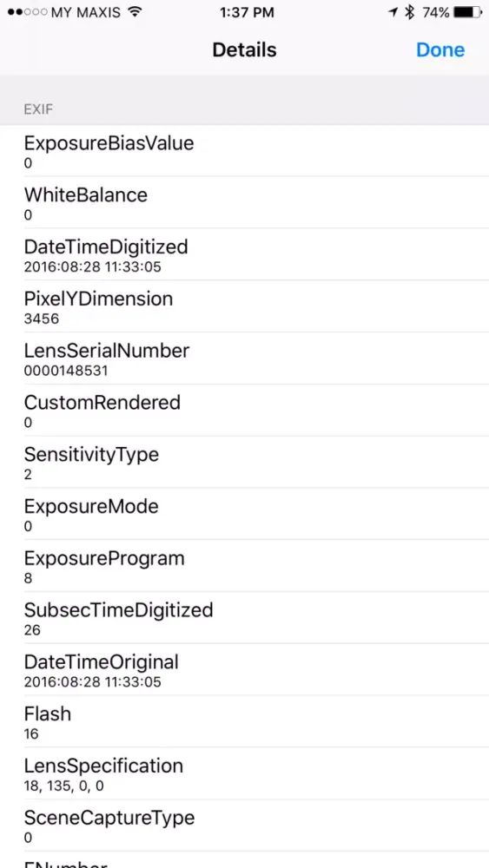Viewport: 489px width, 868px height.
Task: Tap the cellular signal dots
Action: point(27,12)
